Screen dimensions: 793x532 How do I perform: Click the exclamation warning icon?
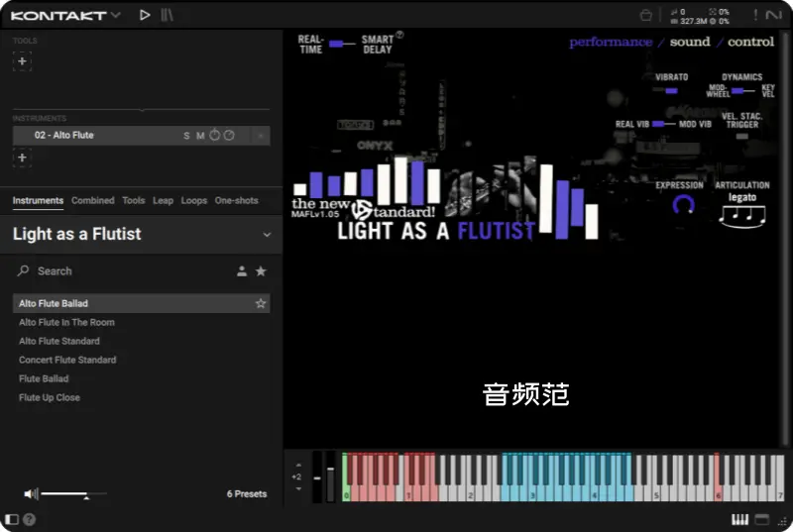[x=755, y=15]
